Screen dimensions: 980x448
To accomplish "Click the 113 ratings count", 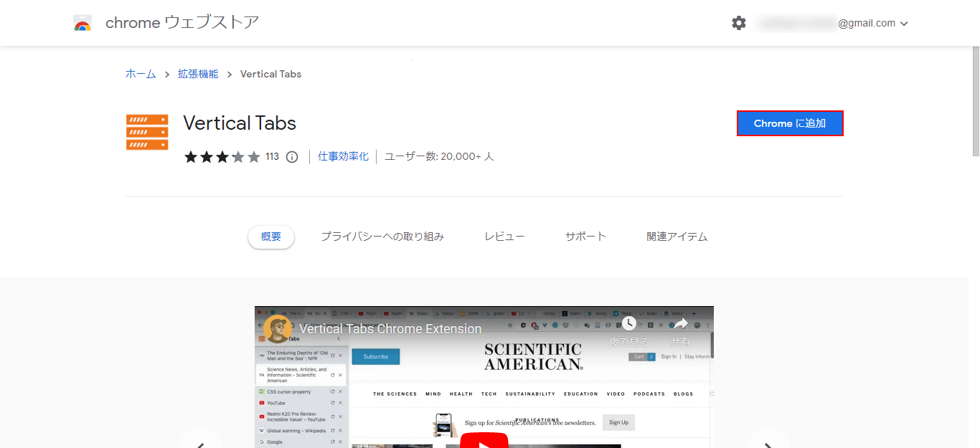I will click(x=272, y=157).
